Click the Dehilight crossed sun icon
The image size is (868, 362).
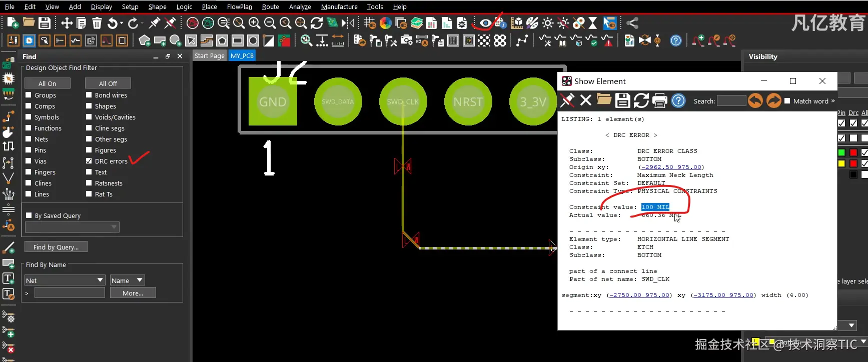(563, 23)
